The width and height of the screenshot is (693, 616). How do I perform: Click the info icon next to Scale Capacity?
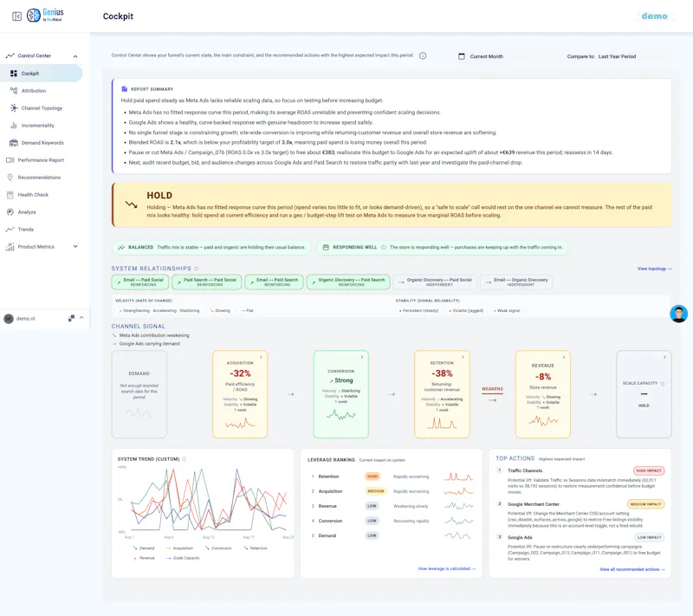tap(662, 384)
